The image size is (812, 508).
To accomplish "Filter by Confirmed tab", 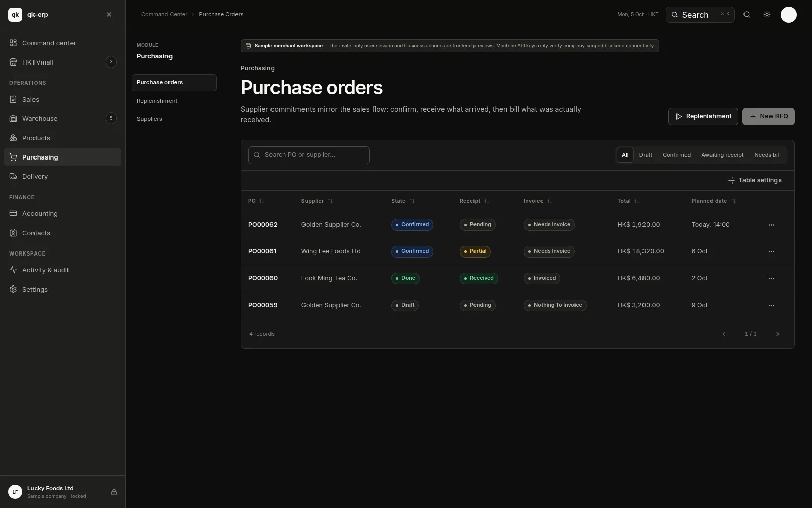I will pos(676,155).
